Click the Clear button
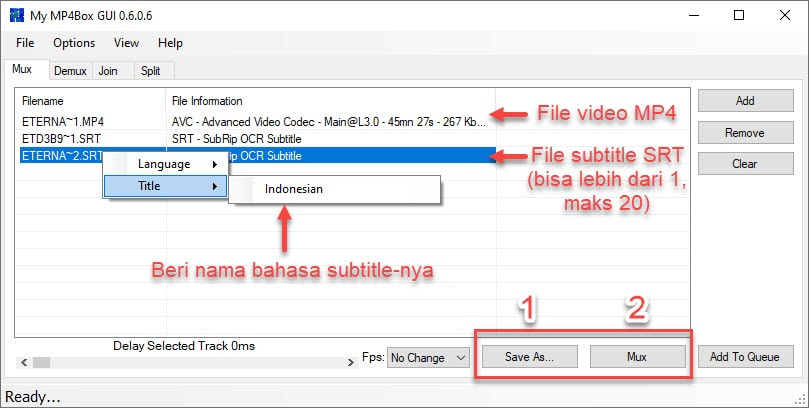Screen dimensions: 809x408 [x=746, y=164]
